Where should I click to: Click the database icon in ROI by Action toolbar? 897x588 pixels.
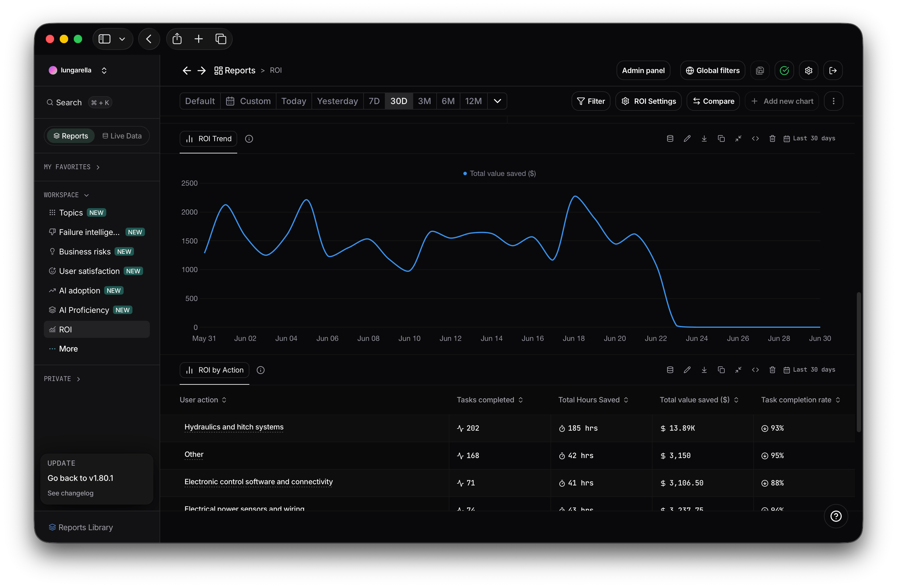pyautogui.click(x=670, y=370)
